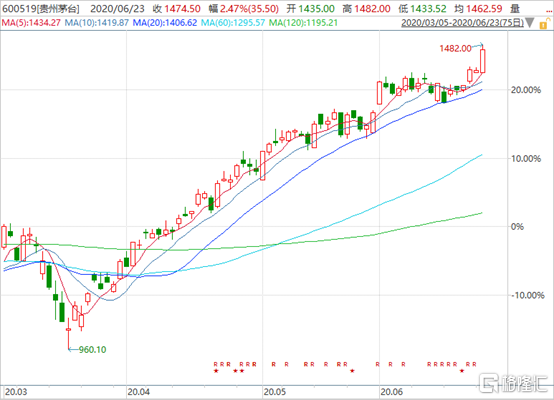Select the MA(5):1434.27 indicator label
Screen dimensions: 554x400
tap(31, 23)
